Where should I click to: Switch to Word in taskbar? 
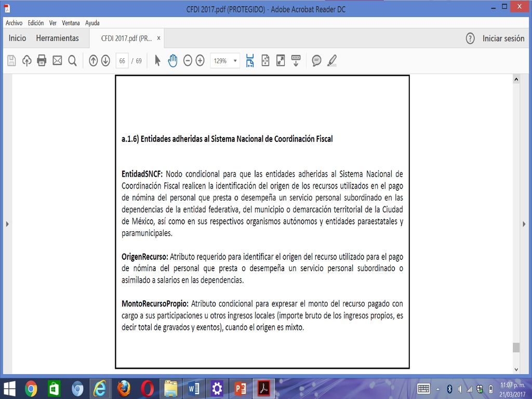[x=194, y=389]
